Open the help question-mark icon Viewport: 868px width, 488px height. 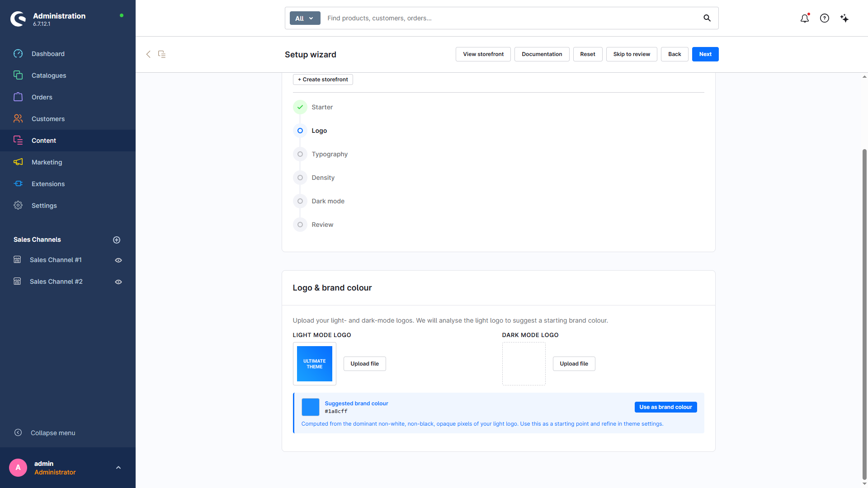pos(825,19)
